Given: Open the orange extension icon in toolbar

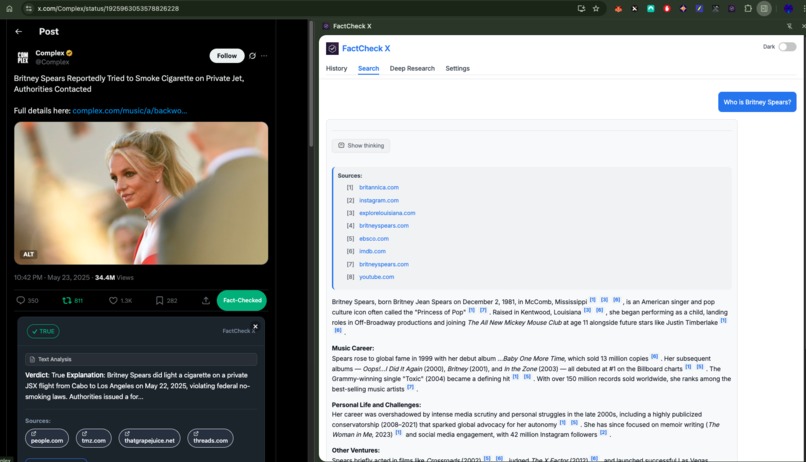Looking at the screenshot, I should (x=618, y=9).
